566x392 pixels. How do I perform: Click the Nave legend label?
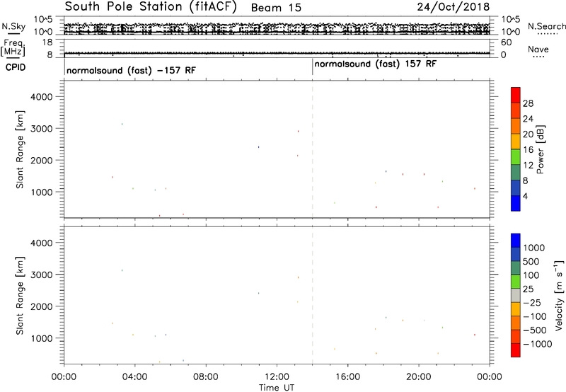(538, 49)
